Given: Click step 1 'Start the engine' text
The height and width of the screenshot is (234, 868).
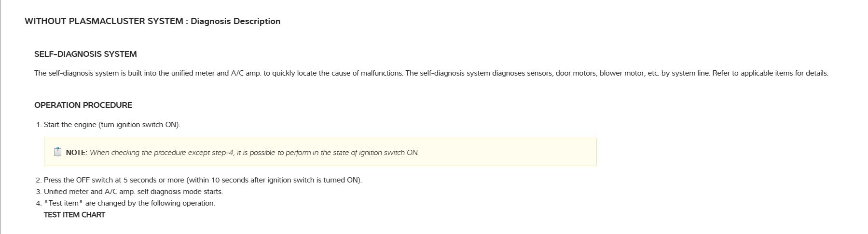Looking at the screenshot, I should click(70, 125).
